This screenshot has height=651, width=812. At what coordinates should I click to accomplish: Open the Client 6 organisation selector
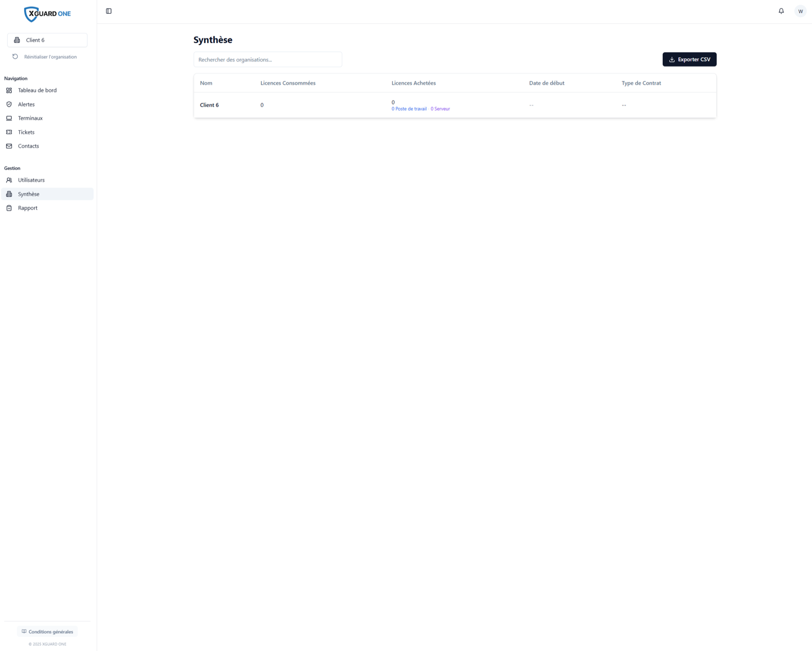pyautogui.click(x=47, y=40)
